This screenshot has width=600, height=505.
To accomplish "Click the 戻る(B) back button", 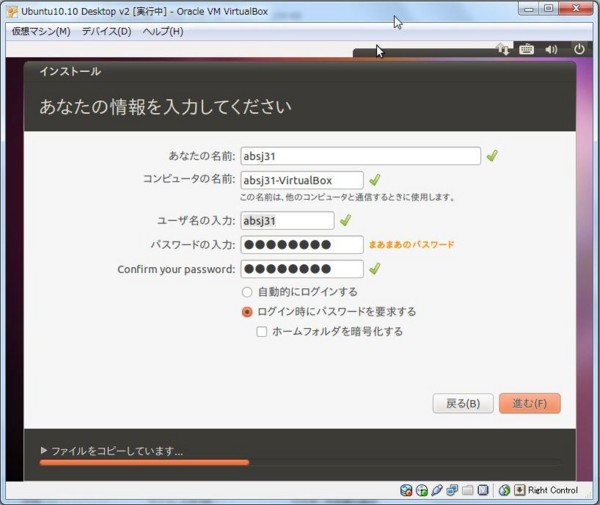I will [463, 403].
